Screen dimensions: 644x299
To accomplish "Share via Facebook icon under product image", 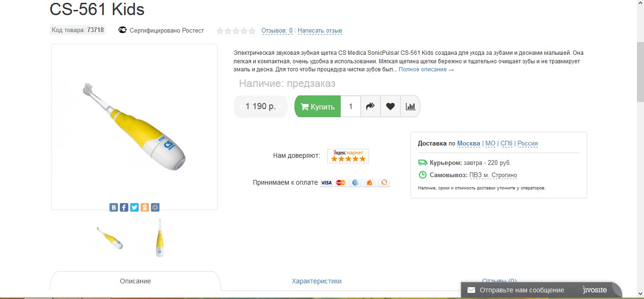I will pyautogui.click(x=124, y=207).
